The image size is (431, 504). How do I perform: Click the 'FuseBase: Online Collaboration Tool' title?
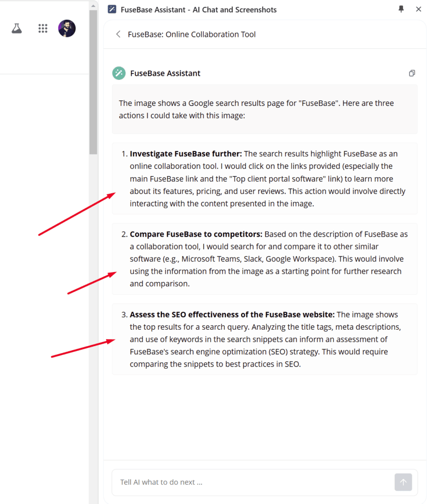pos(192,34)
